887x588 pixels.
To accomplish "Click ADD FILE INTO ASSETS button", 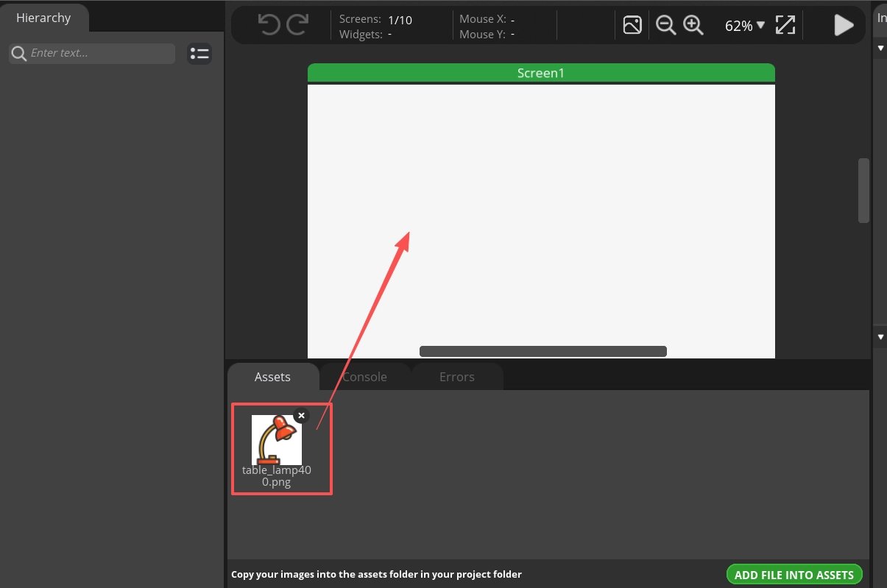I will (794, 575).
